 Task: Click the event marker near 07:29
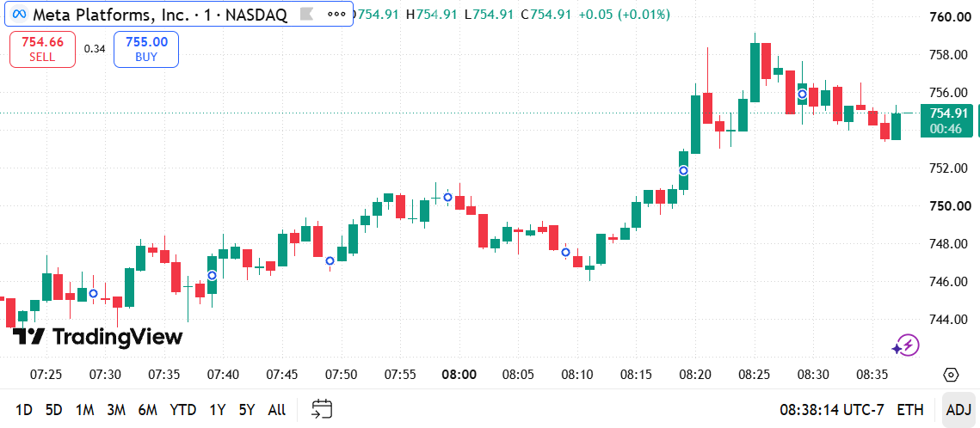pyautogui.click(x=93, y=293)
